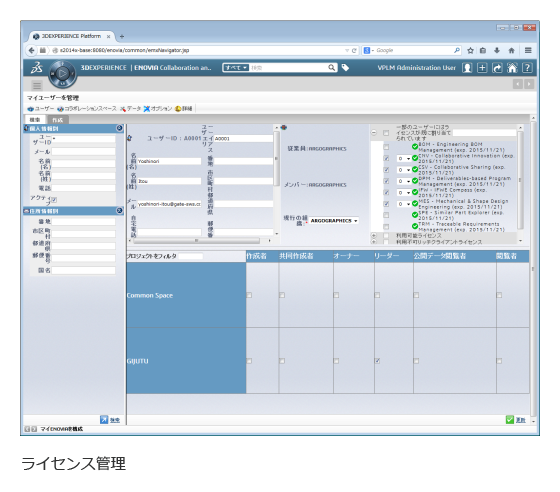Open the quantity dropdown for CSV license
This screenshot has width=560, height=492.
coord(404,170)
